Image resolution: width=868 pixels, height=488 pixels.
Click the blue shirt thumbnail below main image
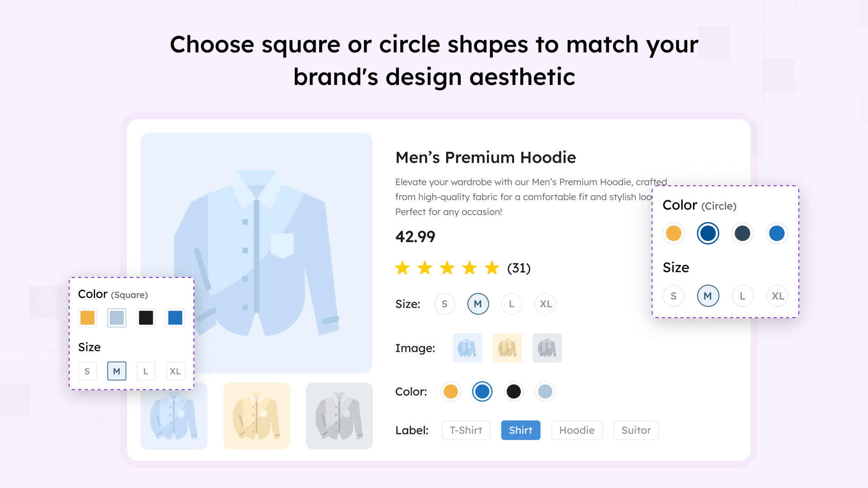point(174,416)
